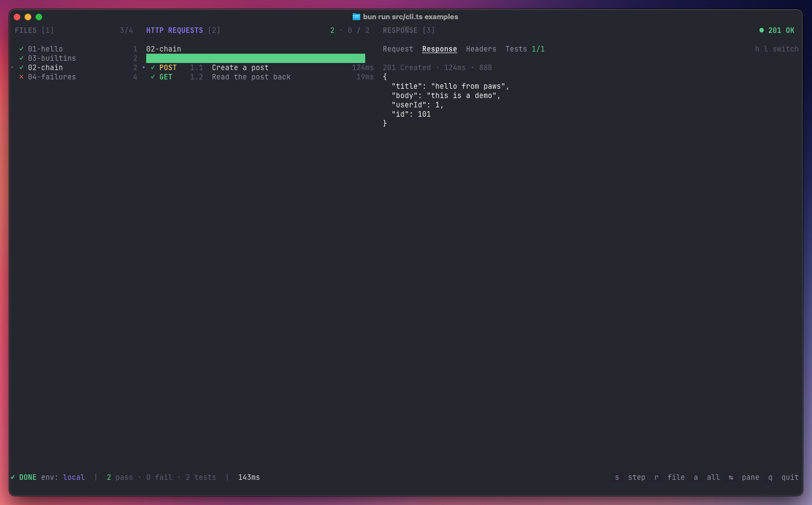Click the 'local' environment value
This screenshot has width=812, height=505.
pos(74,478)
